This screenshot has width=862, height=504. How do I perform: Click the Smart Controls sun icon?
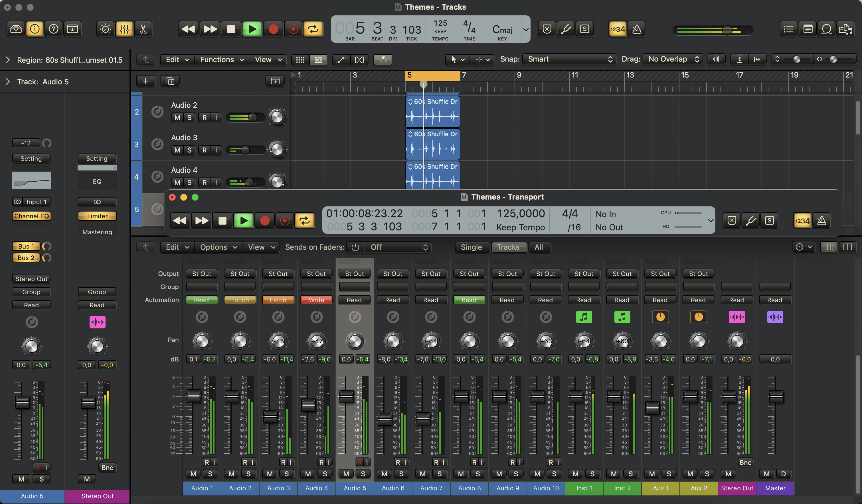pos(105,29)
